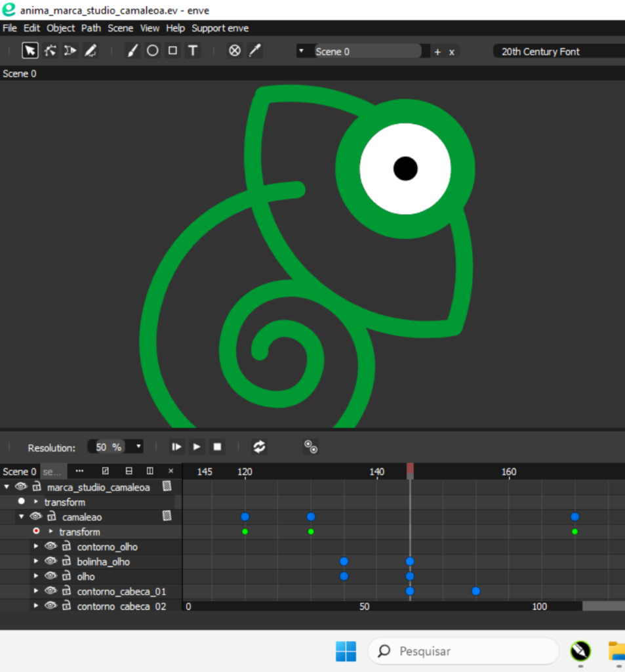This screenshot has width=625, height=672.
Task: Select the rectangle shape tool
Action: click(x=172, y=51)
